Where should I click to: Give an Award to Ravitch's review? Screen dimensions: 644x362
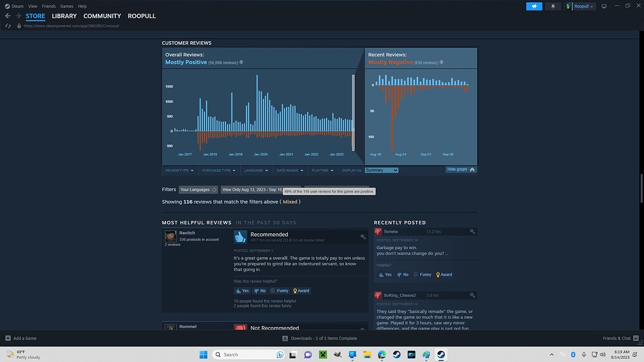coord(301,291)
